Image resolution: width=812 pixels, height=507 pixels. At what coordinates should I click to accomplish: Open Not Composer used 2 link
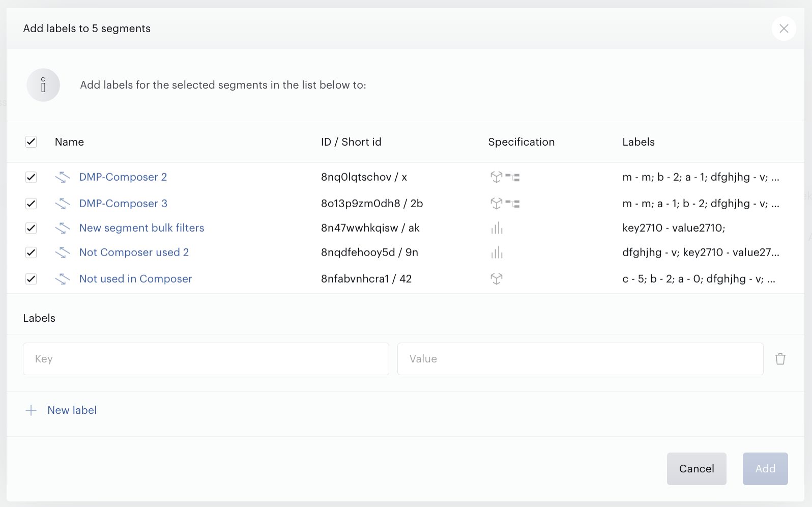pyautogui.click(x=134, y=252)
